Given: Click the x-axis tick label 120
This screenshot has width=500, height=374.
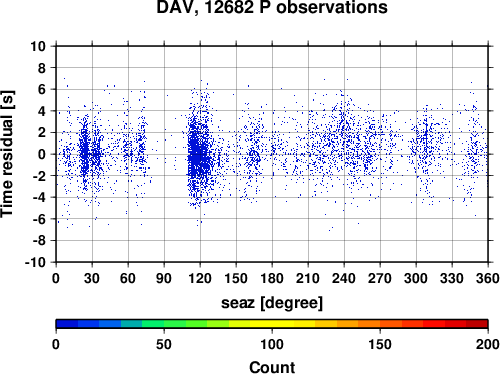Looking at the screenshot, I should click(x=200, y=278).
